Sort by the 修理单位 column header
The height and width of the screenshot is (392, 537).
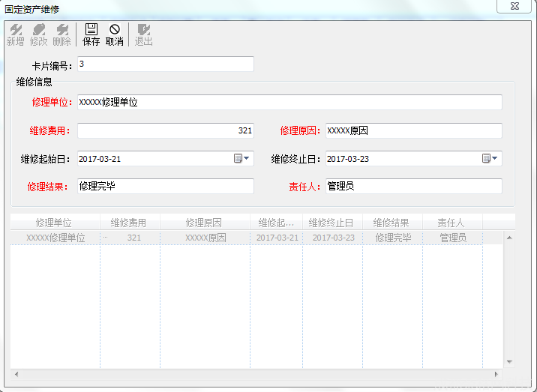click(54, 223)
